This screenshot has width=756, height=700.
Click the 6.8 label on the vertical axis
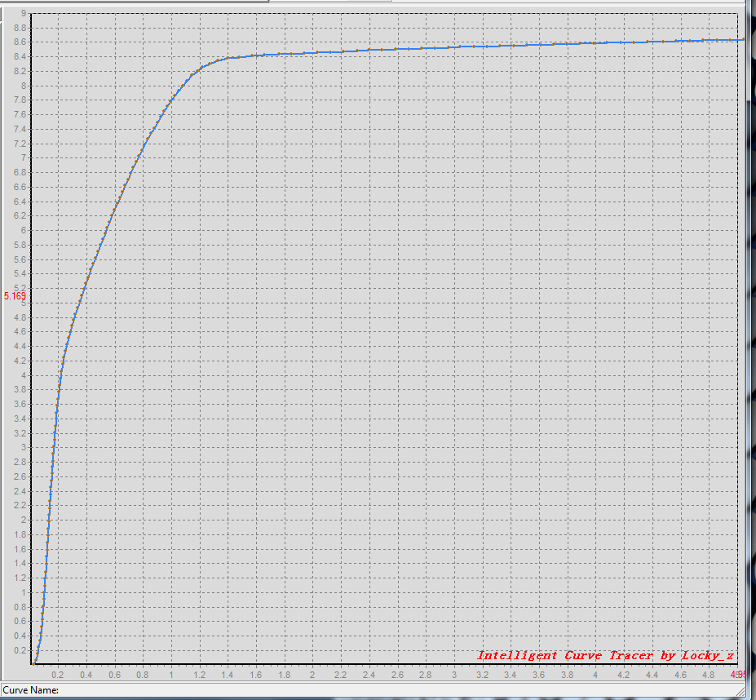[20, 172]
